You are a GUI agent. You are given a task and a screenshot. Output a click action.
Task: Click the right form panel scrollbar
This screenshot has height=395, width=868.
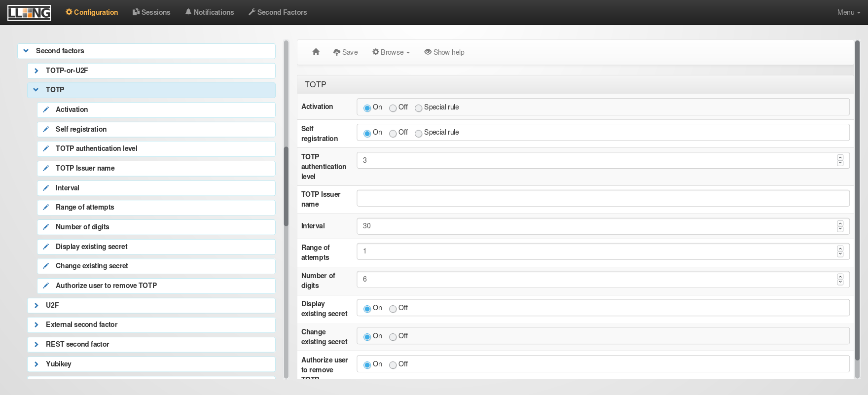[857, 200]
